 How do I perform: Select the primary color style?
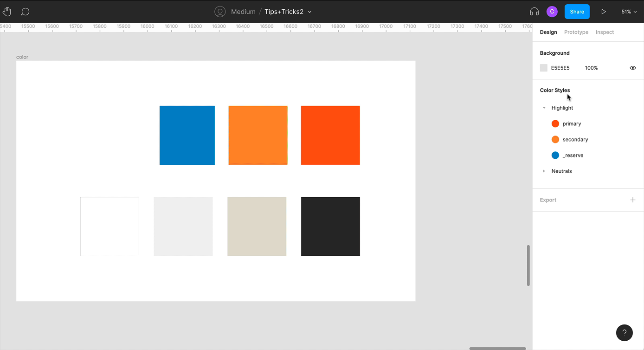[572, 124]
